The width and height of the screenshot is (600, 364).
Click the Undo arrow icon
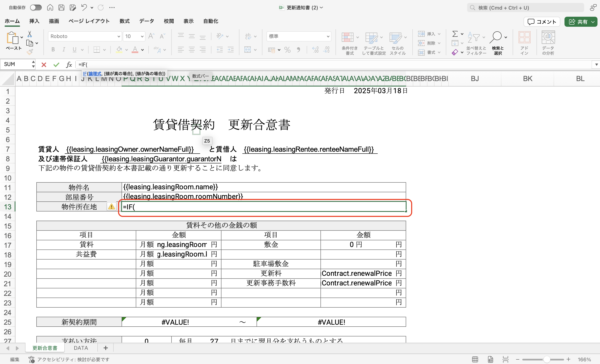84,8
